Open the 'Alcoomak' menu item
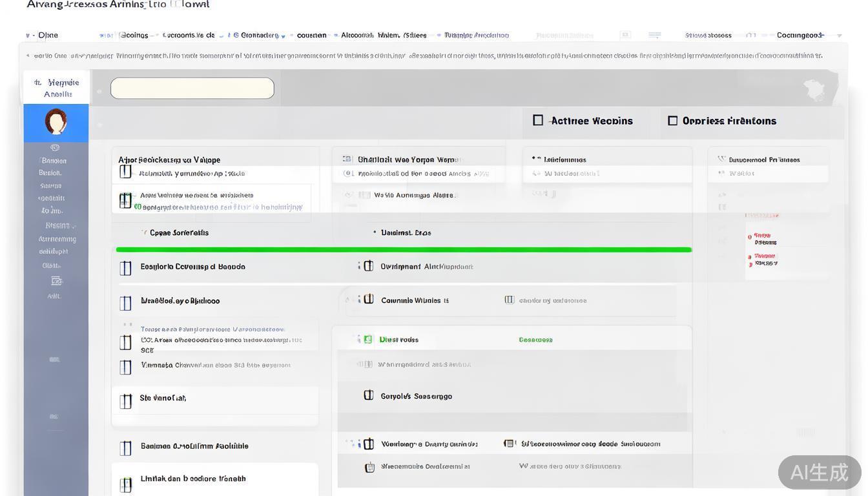Screen dimensions: 868x496 [x=357, y=36]
